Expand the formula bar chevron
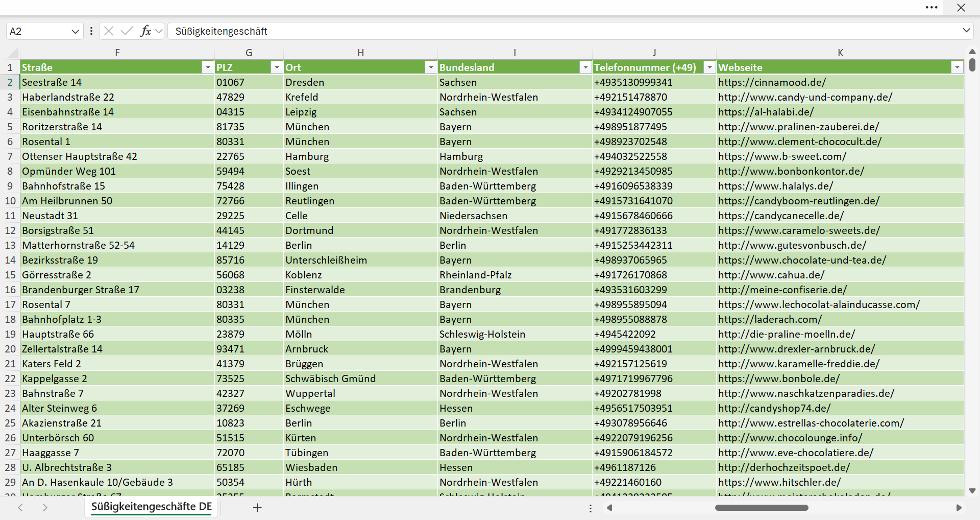 point(966,31)
